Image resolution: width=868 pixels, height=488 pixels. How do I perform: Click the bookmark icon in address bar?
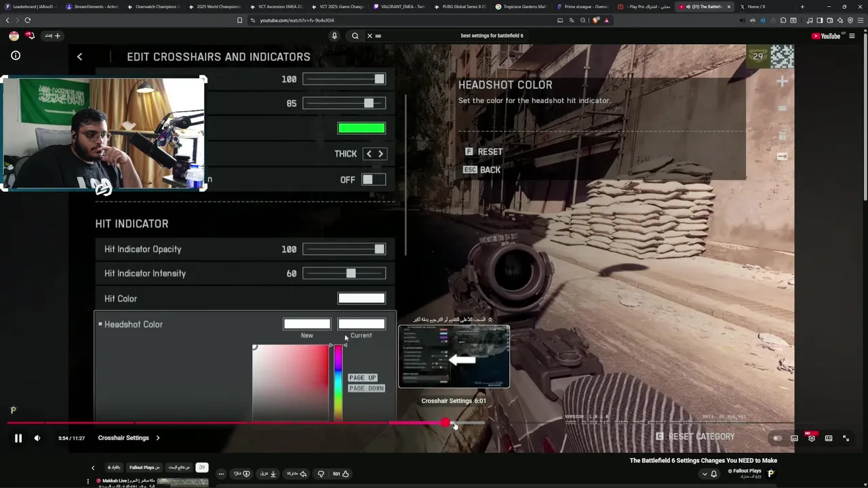pos(239,20)
